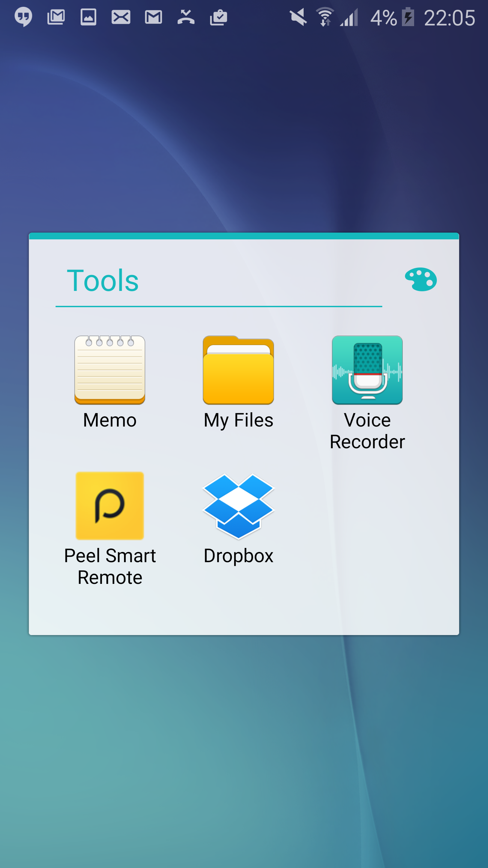Tap the muted sound status icon
The image size is (488, 868).
(x=298, y=17)
